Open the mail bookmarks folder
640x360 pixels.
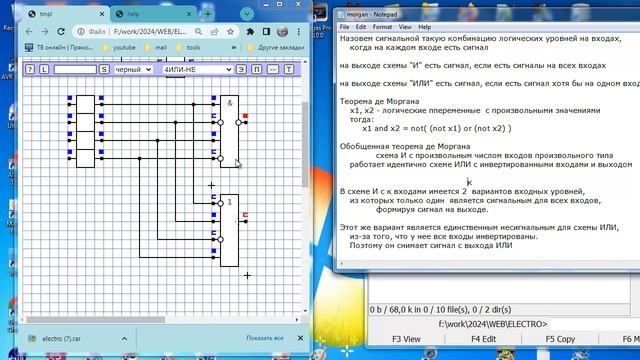(x=156, y=47)
